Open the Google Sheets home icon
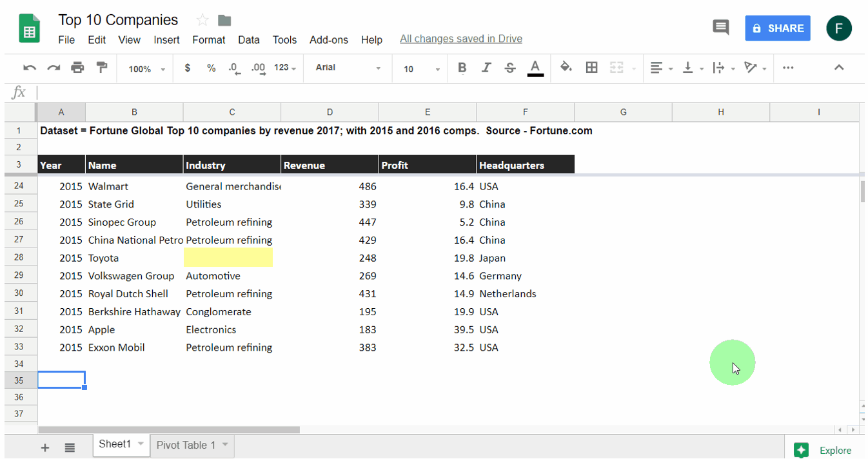This screenshot has width=868, height=459. [x=30, y=29]
